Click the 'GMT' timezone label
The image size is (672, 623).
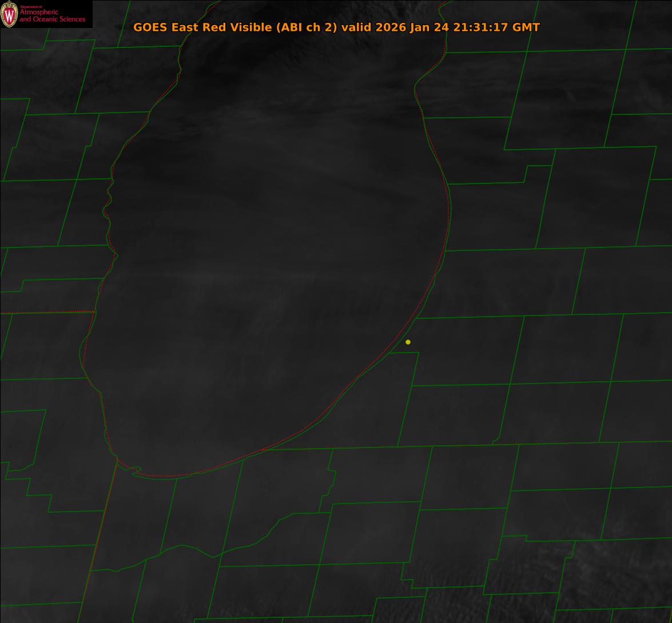[526, 27]
